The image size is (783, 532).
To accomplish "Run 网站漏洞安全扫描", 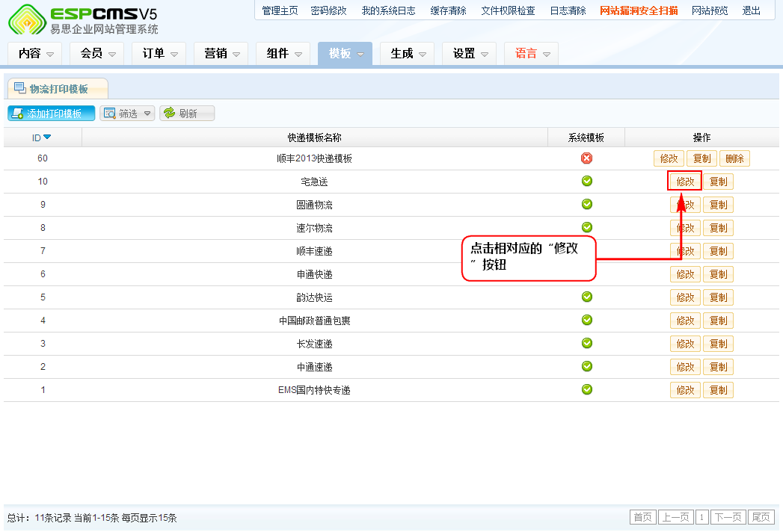I will point(639,11).
